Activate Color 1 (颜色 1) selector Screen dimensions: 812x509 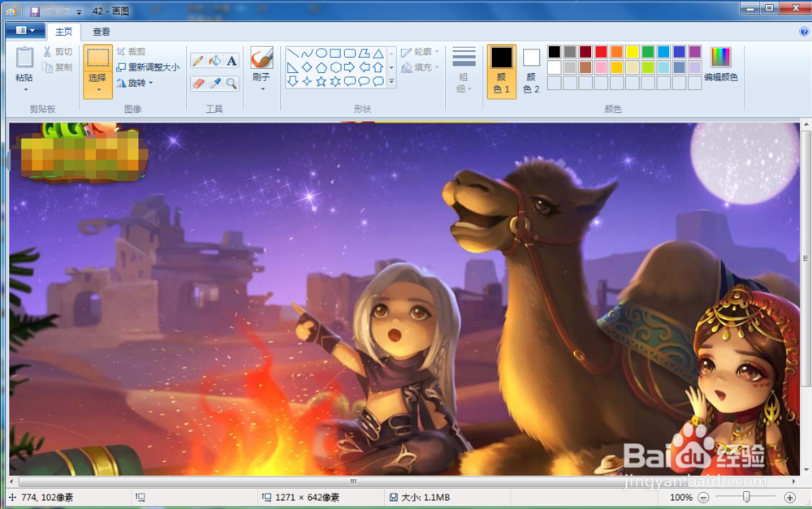pyautogui.click(x=501, y=71)
